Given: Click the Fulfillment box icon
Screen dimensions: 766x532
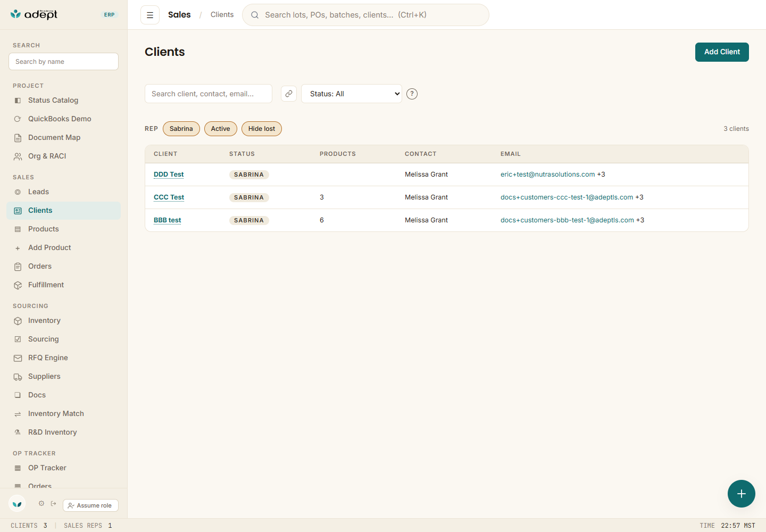Looking at the screenshot, I should pyautogui.click(x=18, y=285).
